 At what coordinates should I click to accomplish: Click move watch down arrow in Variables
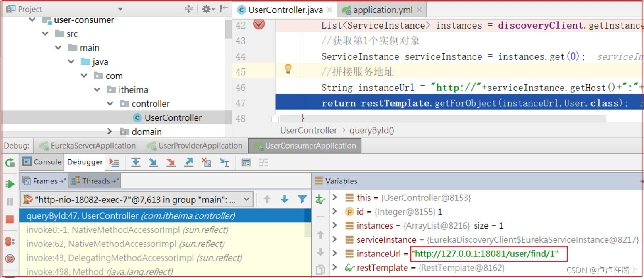point(320,252)
